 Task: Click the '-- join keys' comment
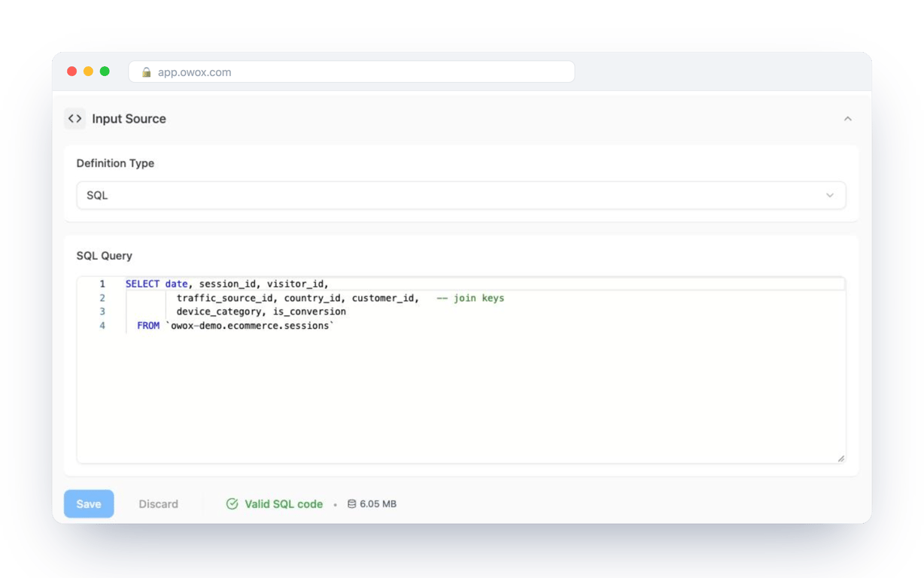[470, 298]
